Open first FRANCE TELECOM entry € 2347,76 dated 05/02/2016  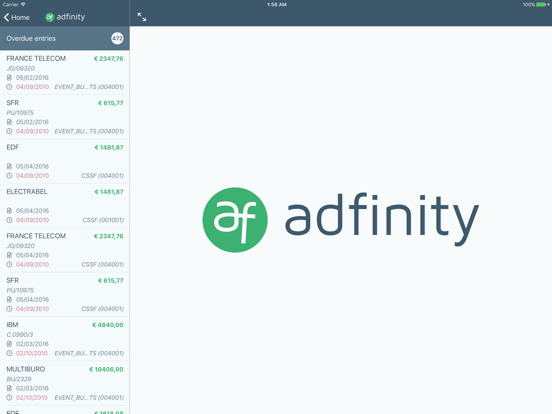pyautogui.click(x=65, y=73)
